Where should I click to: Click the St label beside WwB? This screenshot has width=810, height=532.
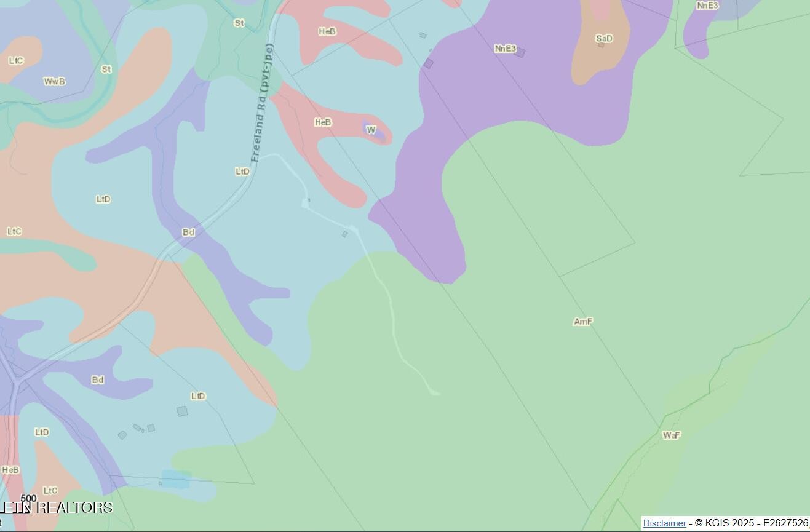pos(106,69)
